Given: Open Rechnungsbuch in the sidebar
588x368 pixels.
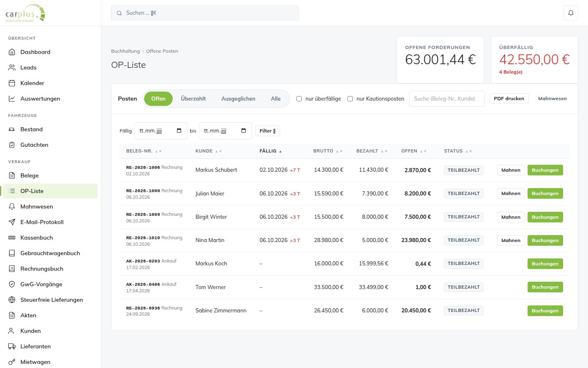Looking at the screenshot, I should (51, 269).
